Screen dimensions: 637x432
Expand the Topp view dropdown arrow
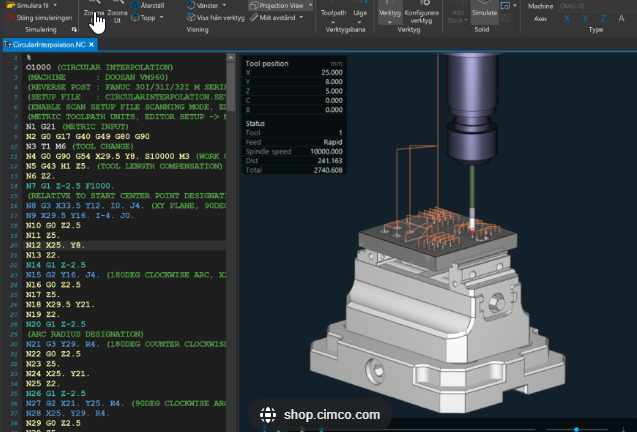point(162,17)
